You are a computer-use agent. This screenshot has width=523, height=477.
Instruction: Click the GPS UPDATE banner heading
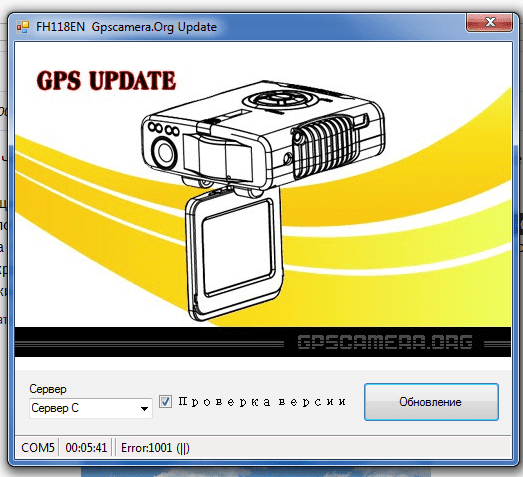pyautogui.click(x=106, y=80)
